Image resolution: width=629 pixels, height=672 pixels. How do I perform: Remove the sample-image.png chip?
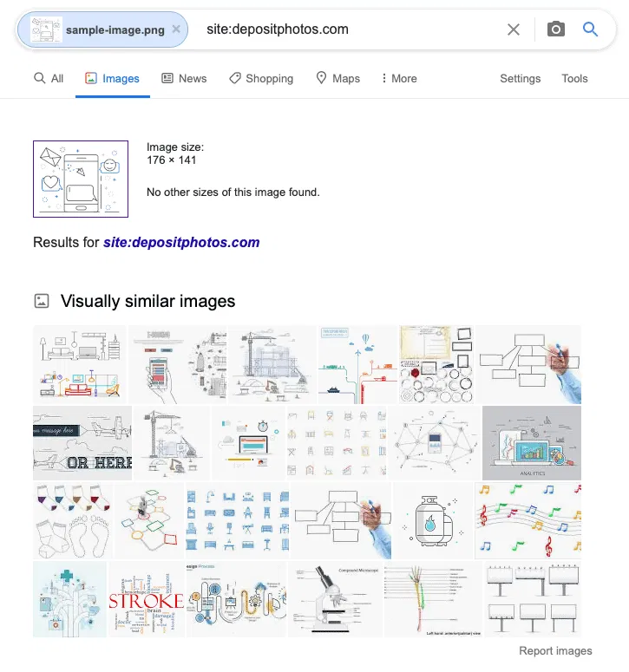pos(176,29)
